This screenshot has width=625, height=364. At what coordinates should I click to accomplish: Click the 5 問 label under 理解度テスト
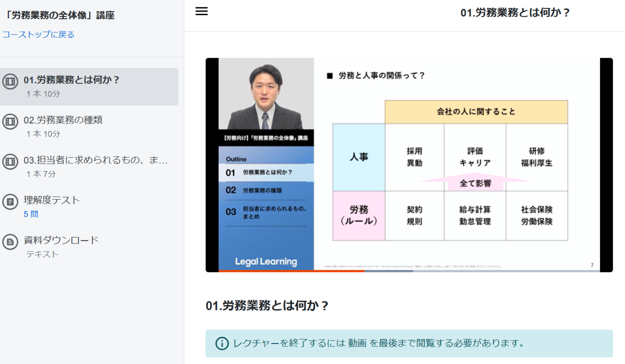(x=31, y=214)
